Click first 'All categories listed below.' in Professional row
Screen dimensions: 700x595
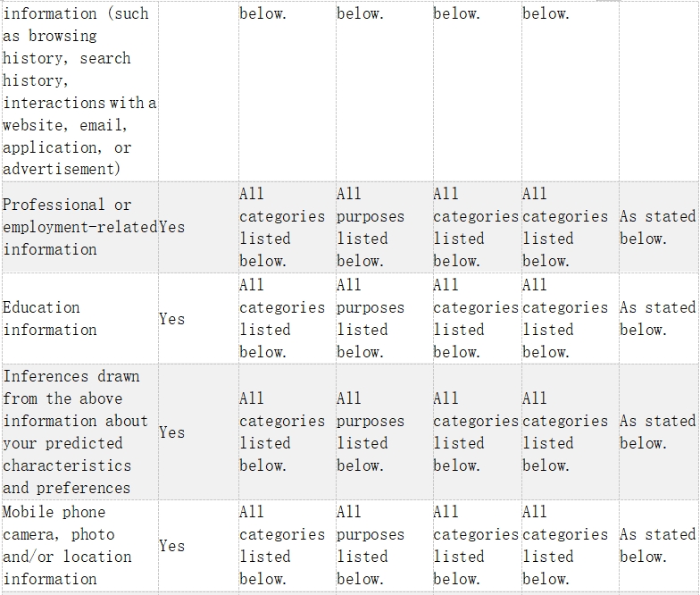(x=282, y=227)
